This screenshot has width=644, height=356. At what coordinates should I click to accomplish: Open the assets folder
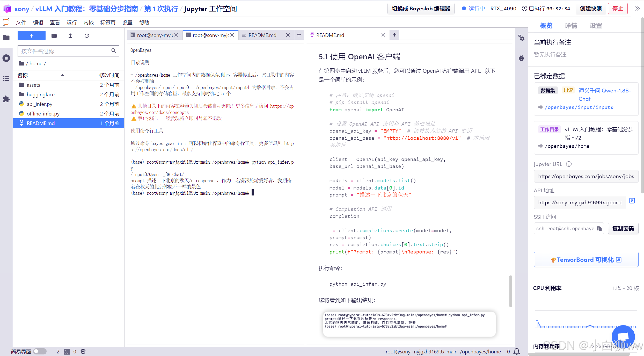click(x=33, y=85)
